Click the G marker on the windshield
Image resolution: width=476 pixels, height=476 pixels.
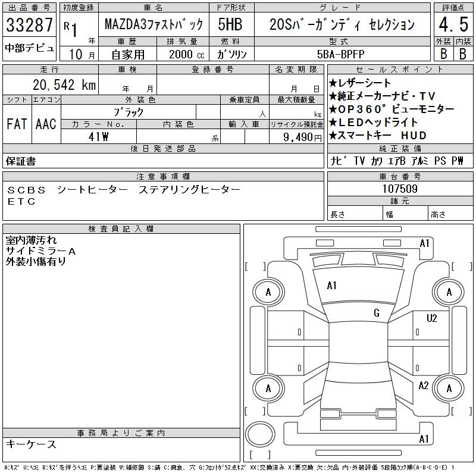point(377,313)
